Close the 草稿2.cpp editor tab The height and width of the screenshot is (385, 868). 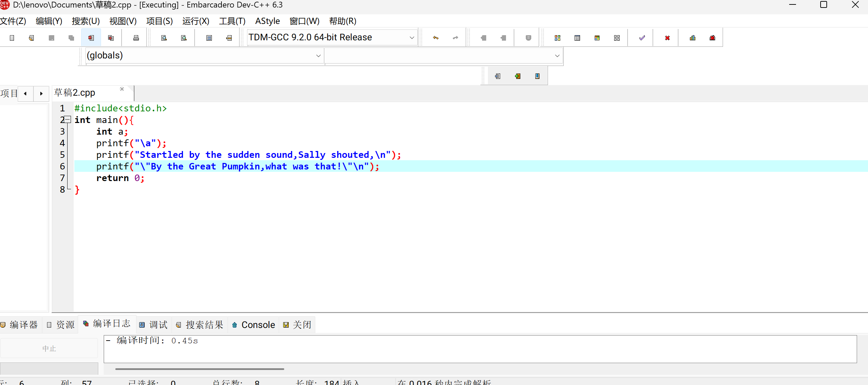pos(122,89)
